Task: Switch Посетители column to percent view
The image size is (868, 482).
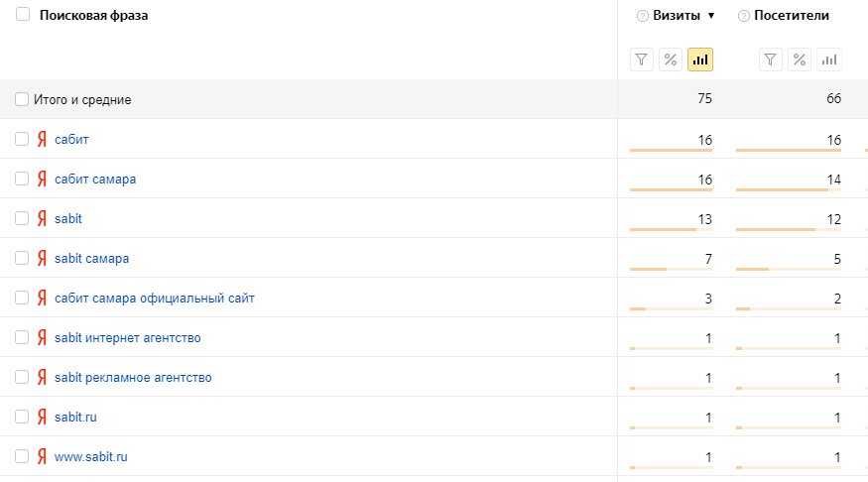Action: pyautogui.click(x=800, y=60)
